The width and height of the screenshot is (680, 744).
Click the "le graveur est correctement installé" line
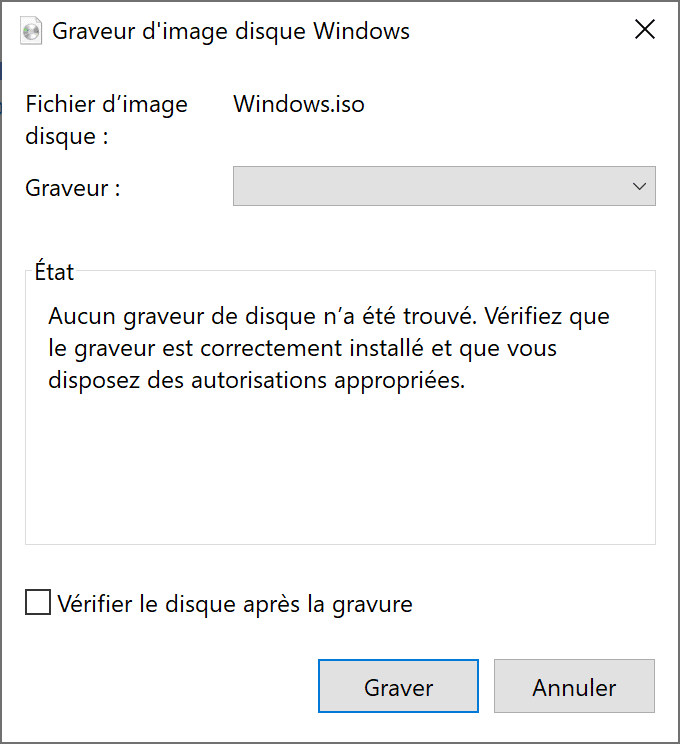click(x=302, y=350)
